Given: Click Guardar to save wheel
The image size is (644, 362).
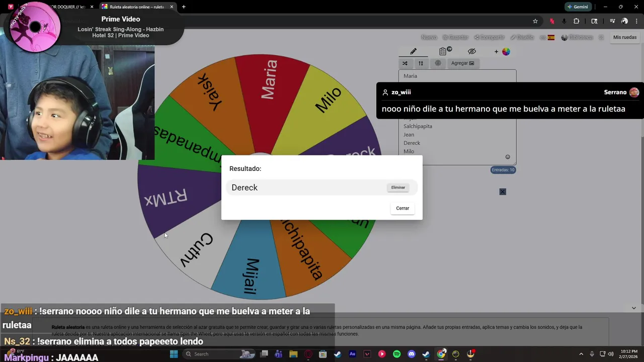Looking at the screenshot, I should (455, 38).
